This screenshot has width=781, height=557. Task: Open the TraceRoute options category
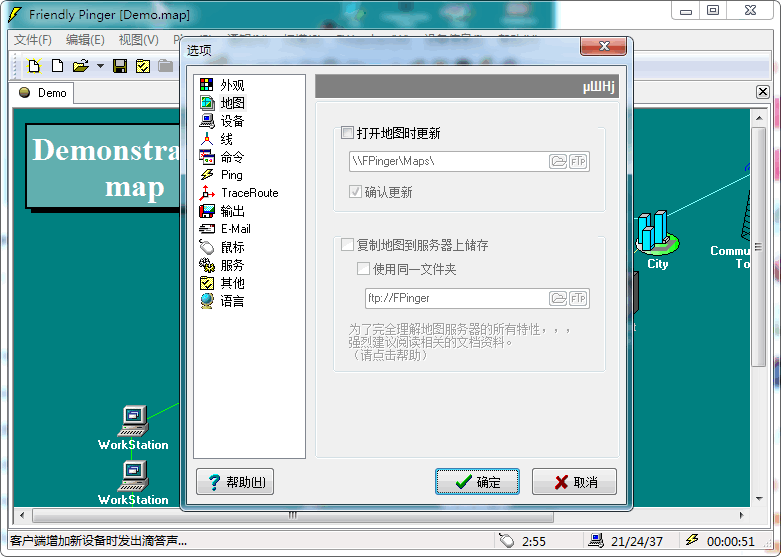239,193
